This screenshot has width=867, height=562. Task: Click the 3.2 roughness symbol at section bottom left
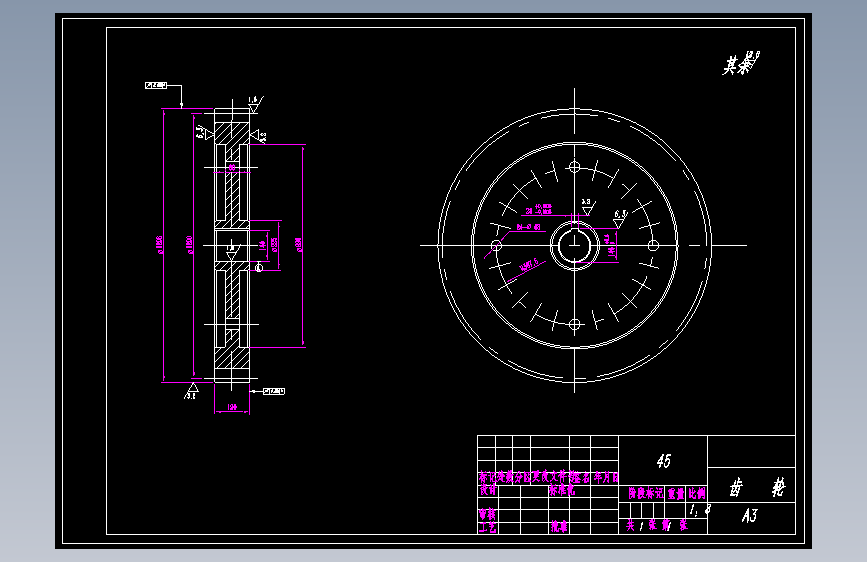(191, 391)
